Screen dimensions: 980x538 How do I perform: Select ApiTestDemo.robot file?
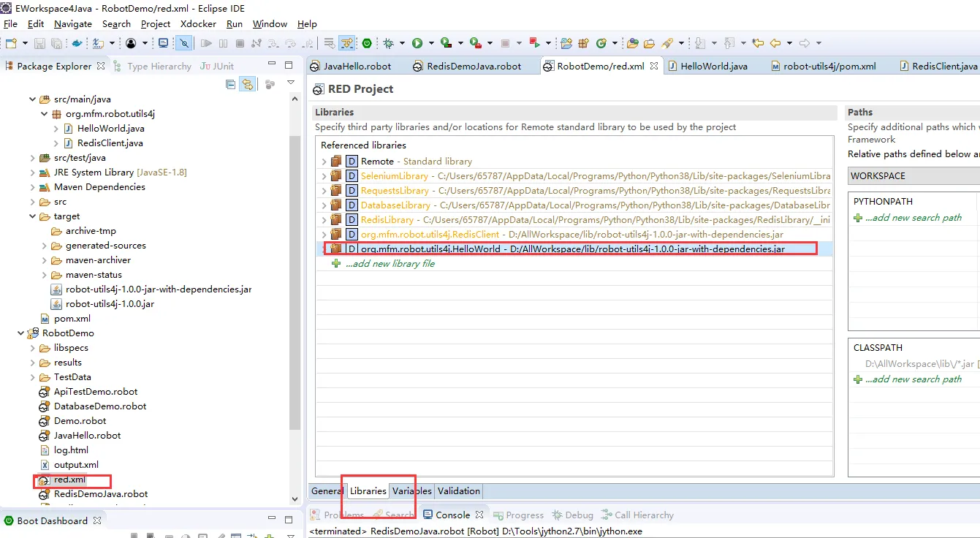(96, 392)
